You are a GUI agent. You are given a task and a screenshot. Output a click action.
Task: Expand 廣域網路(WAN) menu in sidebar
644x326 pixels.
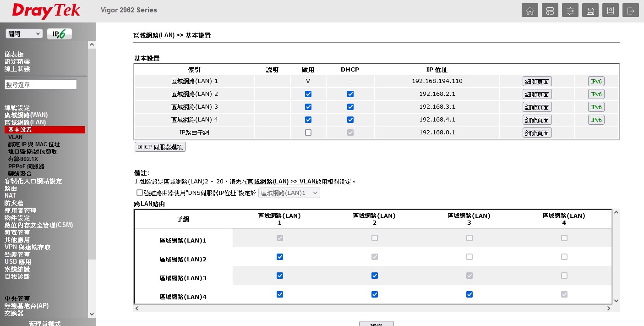click(26, 115)
